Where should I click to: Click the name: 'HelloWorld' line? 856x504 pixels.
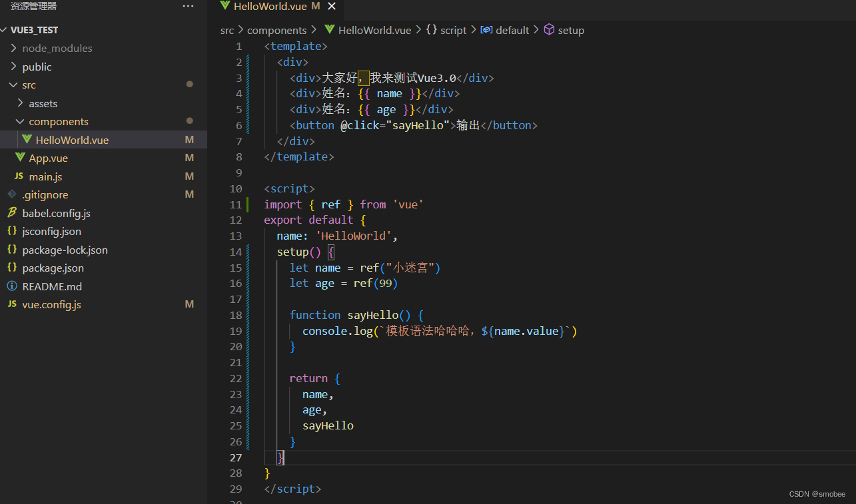click(337, 236)
